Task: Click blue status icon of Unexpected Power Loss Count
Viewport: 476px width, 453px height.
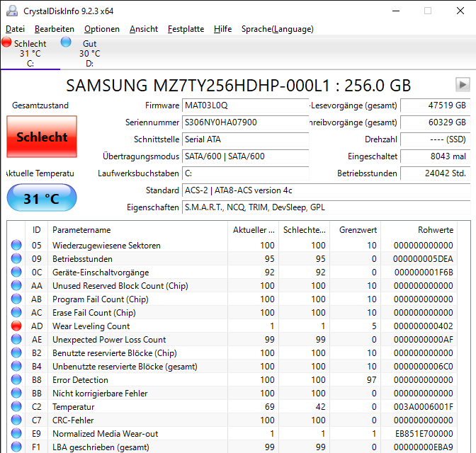Action: pyautogui.click(x=16, y=339)
